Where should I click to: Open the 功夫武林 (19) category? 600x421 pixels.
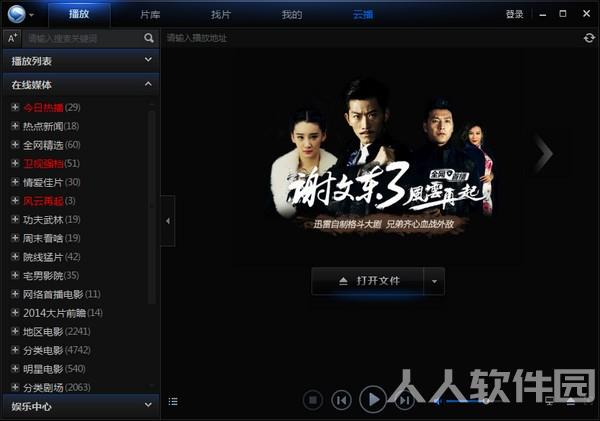click(52, 220)
